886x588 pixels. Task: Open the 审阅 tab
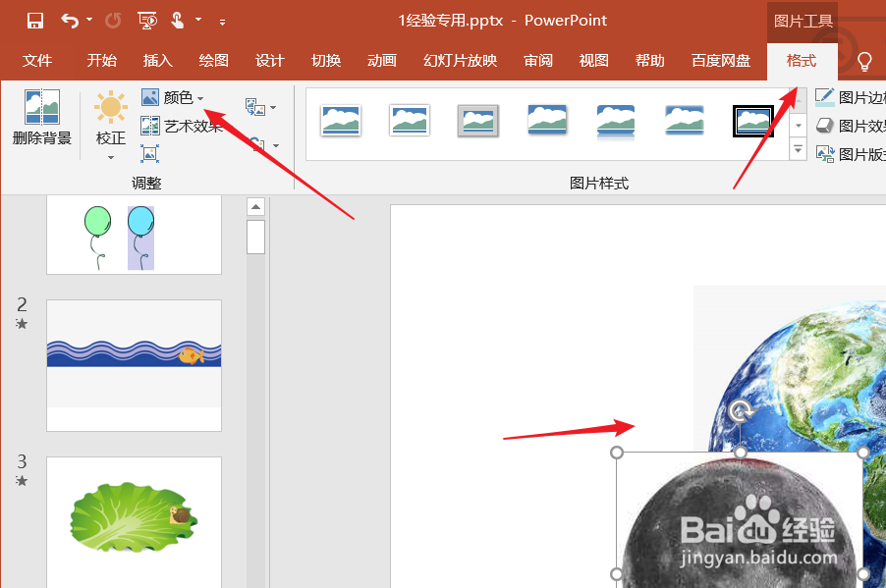click(x=538, y=61)
